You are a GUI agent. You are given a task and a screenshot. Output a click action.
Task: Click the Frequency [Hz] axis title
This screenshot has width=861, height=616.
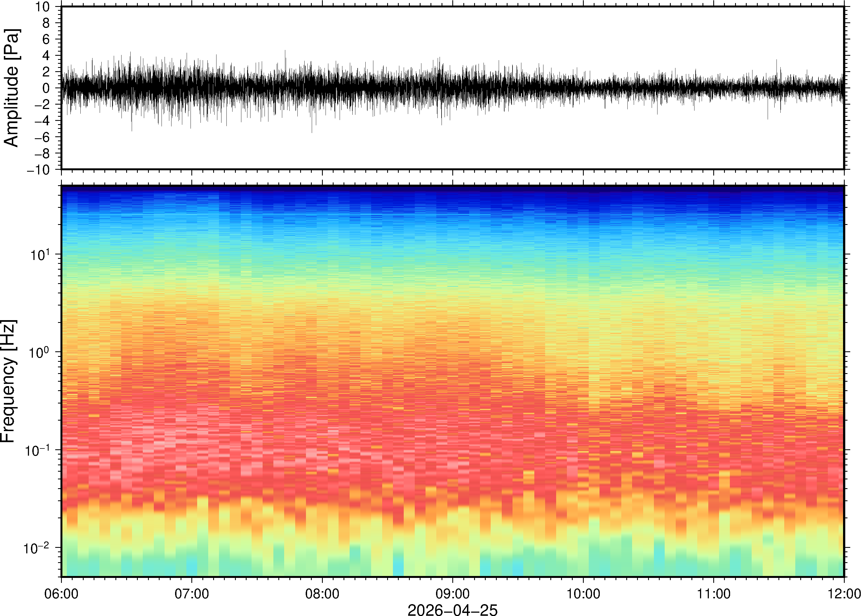8,381
